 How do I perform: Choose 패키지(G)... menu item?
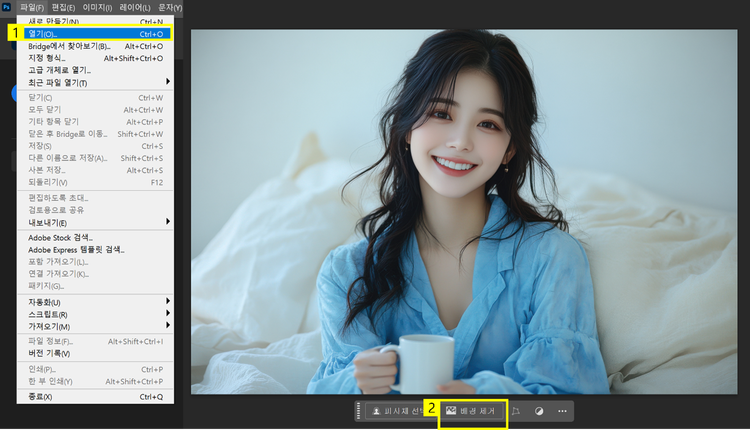click(95, 286)
